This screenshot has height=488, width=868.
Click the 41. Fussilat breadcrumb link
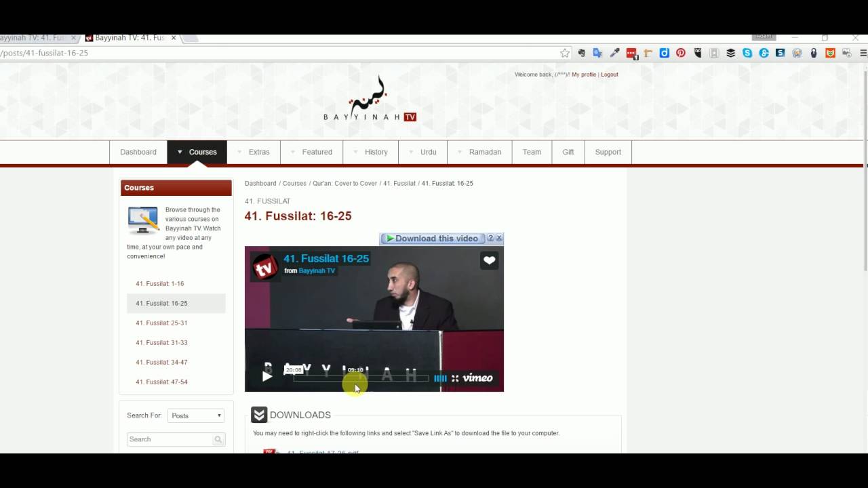click(399, 184)
